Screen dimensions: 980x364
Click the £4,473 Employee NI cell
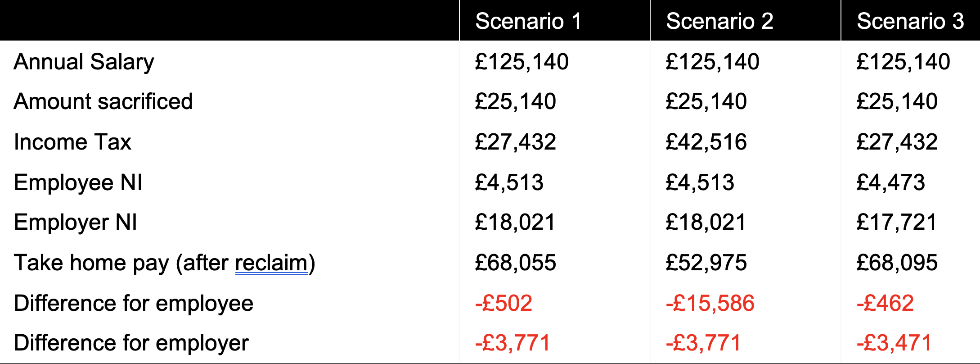891,182
